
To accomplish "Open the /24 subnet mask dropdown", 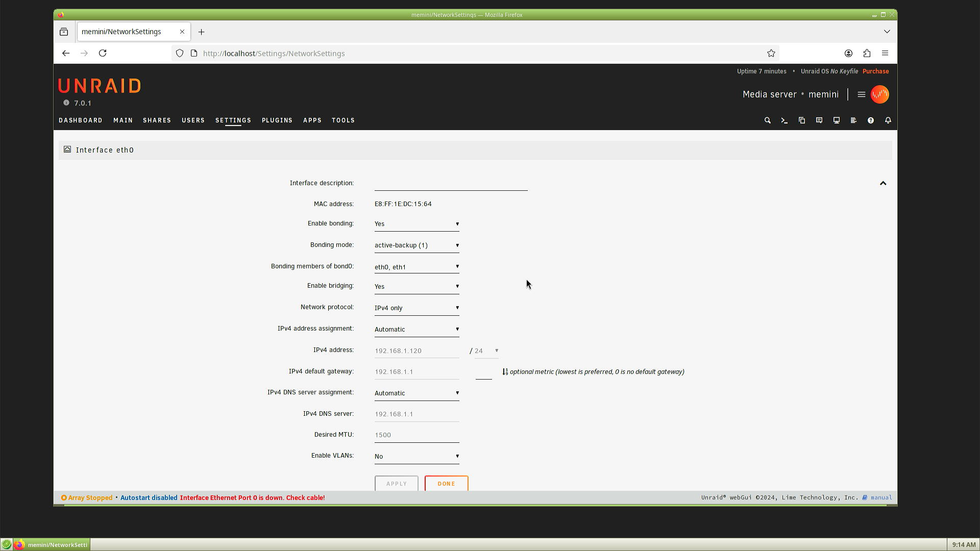I will pyautogui.click(x=486, y=351).
